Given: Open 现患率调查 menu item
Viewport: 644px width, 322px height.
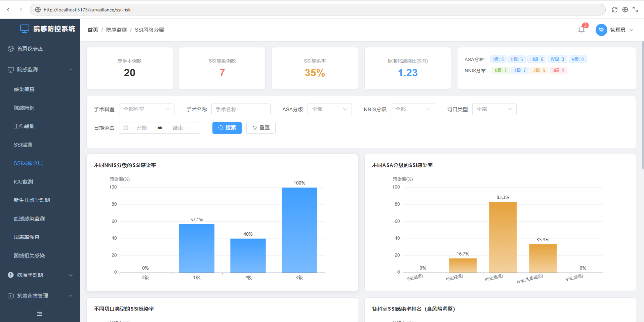Looking at the screenshot, I should (40, 237).
